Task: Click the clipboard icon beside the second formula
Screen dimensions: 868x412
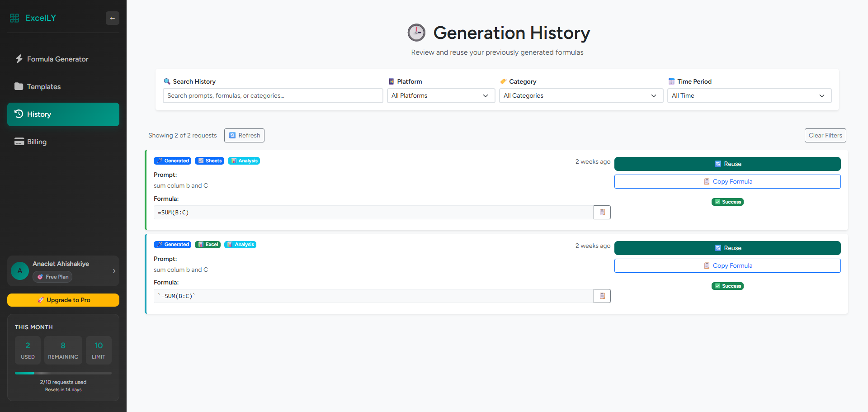Action: coord(602,296)
